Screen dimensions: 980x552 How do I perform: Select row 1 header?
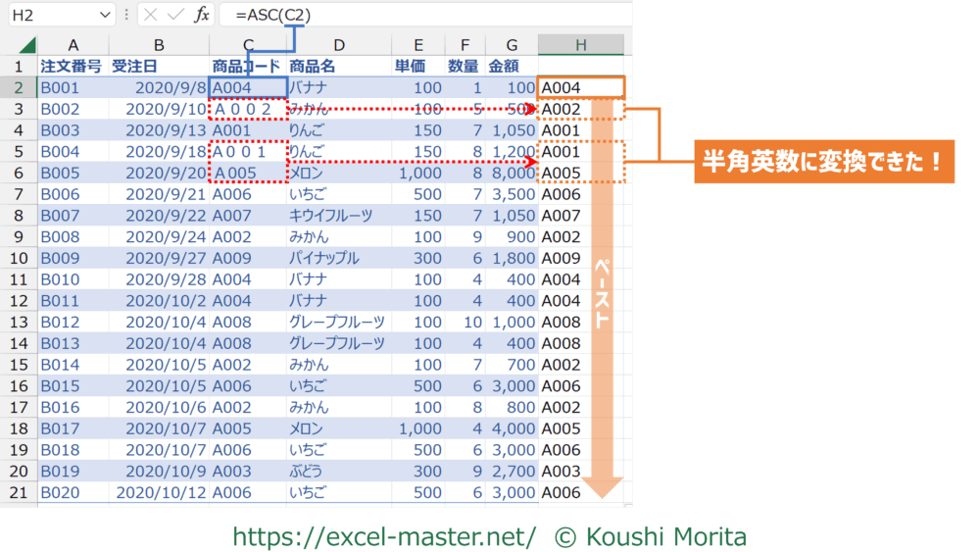[x=19, y=67]
